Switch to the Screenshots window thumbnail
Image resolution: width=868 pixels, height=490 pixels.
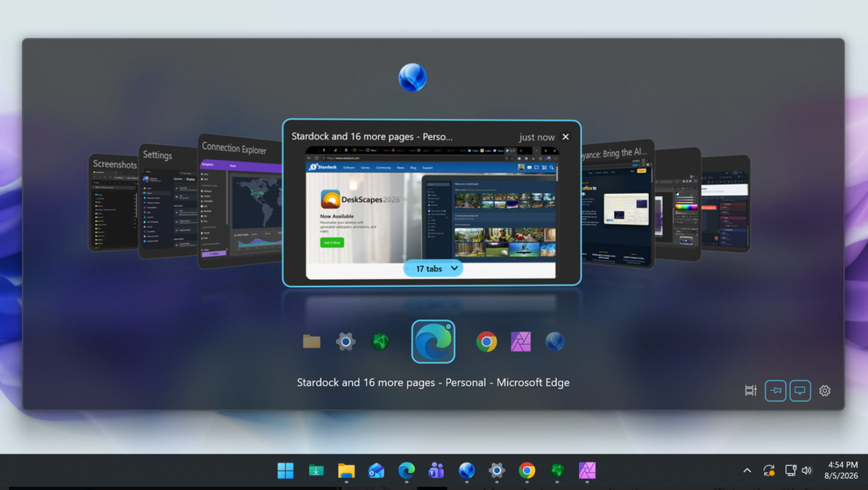pos(114,203)
